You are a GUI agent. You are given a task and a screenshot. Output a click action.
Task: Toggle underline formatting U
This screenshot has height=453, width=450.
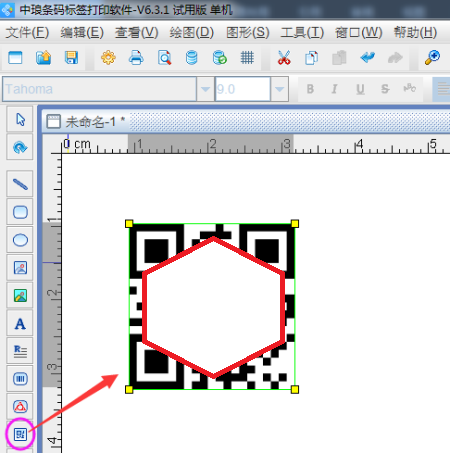click(x=360, y=89)
